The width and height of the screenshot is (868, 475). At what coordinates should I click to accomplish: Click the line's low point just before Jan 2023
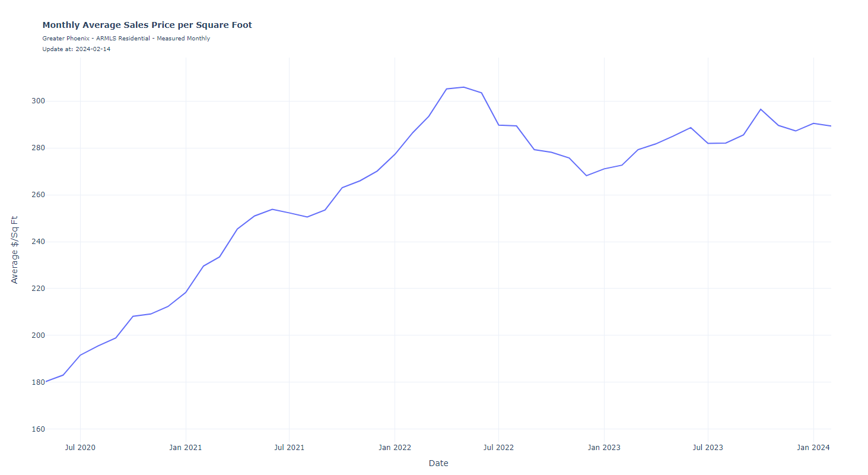(586, 176)
